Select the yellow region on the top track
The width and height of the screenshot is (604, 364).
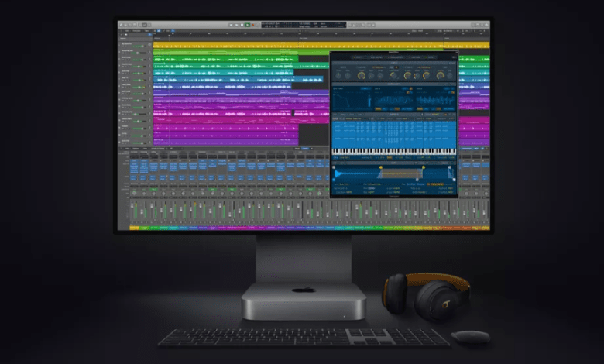pos(321,45)
